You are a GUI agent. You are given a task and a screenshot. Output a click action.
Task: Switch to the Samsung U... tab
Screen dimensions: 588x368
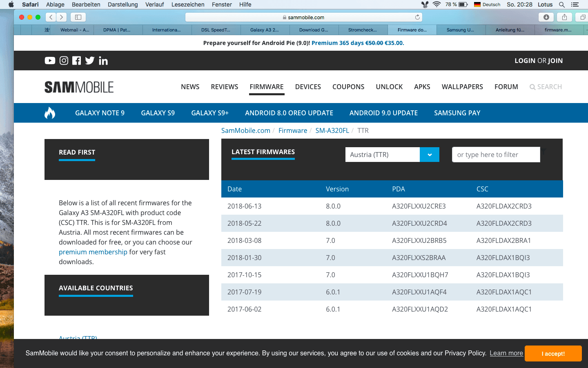coord(461,30)
